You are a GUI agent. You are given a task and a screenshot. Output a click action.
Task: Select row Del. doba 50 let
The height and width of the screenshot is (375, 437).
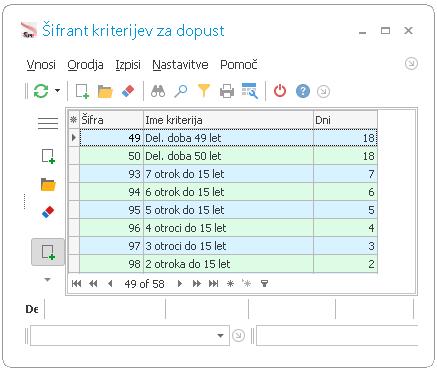tap(228, 156)
